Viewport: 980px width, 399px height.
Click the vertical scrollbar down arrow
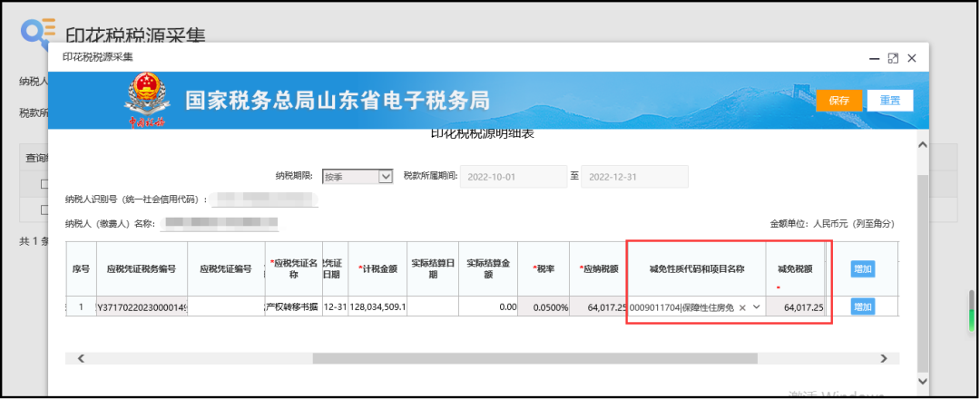(922, 380)
